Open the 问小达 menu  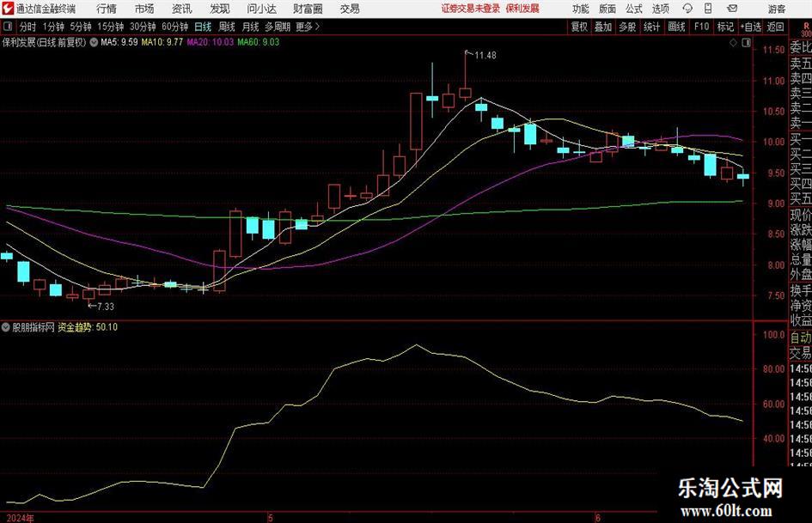click(x=261, y=9)
